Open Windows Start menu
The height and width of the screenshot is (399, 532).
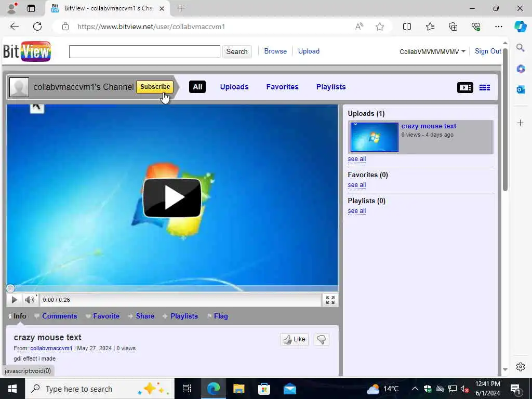[x=12, y=389]
